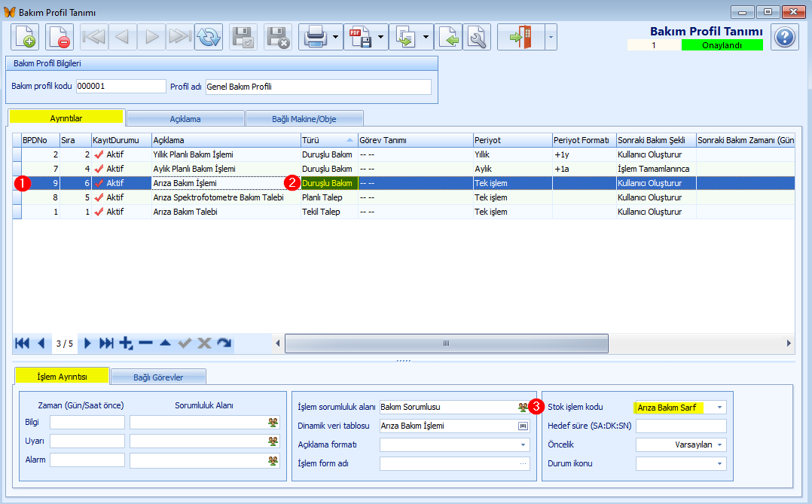Screen dimensions: 812x504
Task: Click the up triangle in grid navigator
Action: pyautogui.click(x=165, y=343)
